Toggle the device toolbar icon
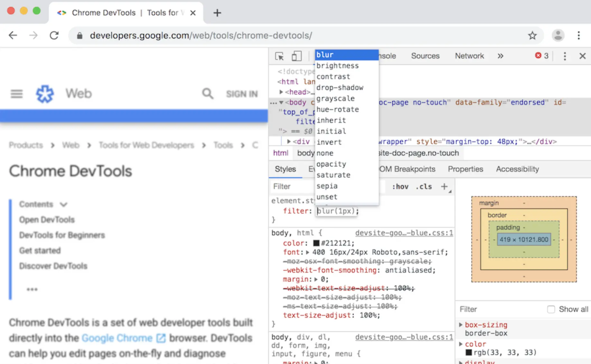 coord(296,56)
